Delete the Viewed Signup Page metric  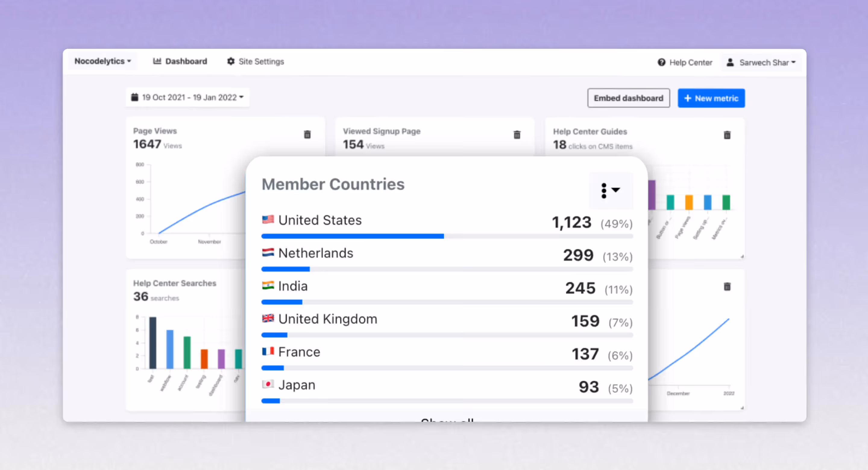[517, 135]
